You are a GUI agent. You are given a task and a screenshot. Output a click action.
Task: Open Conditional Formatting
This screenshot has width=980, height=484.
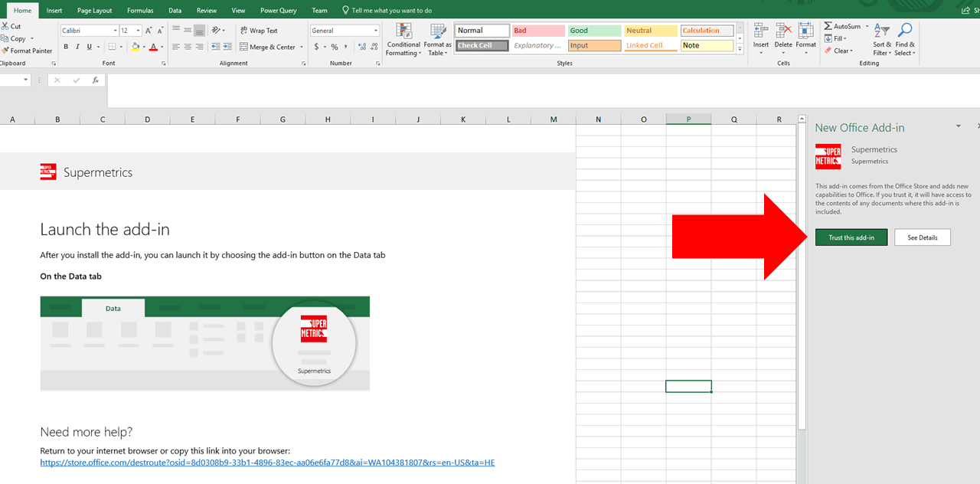point(403,40)
